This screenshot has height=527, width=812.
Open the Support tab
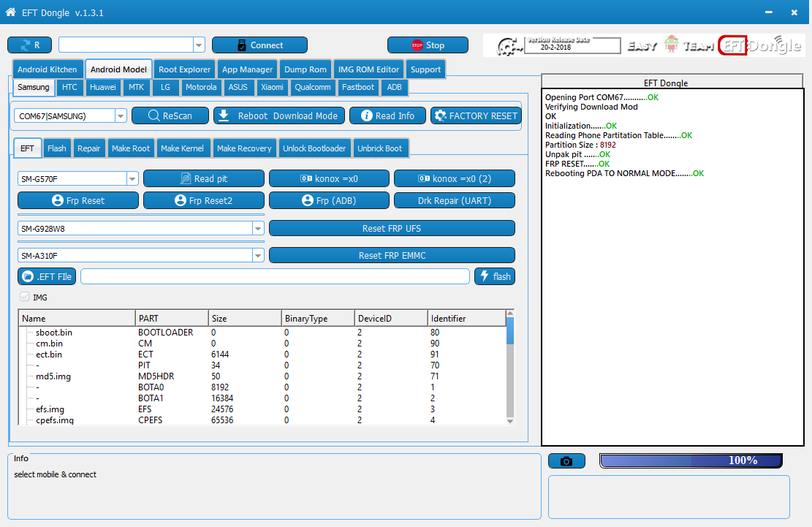425,69
